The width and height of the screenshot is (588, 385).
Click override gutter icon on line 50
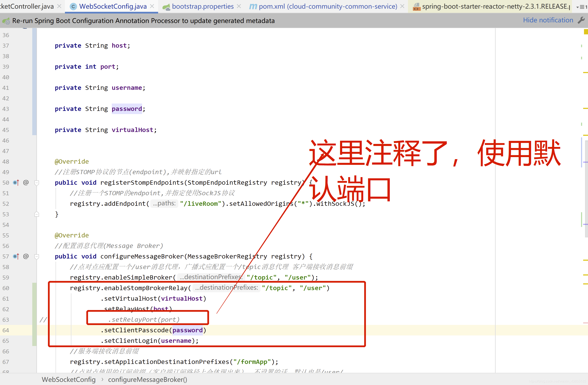pos(16,183)
